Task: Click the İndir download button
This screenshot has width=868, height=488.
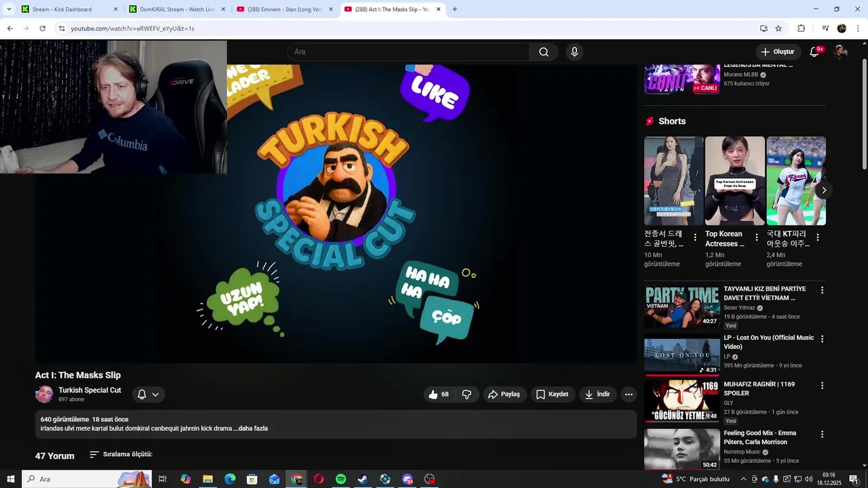Action: click(597, 394)
